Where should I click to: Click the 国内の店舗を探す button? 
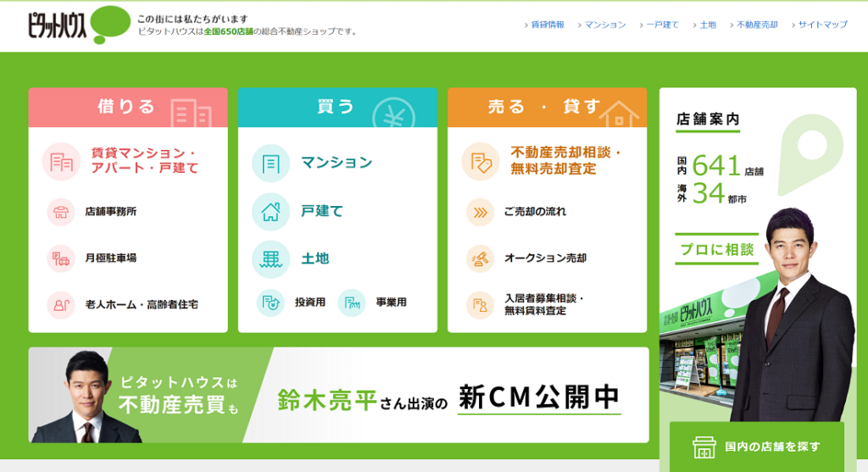click(x=757, y=447)
